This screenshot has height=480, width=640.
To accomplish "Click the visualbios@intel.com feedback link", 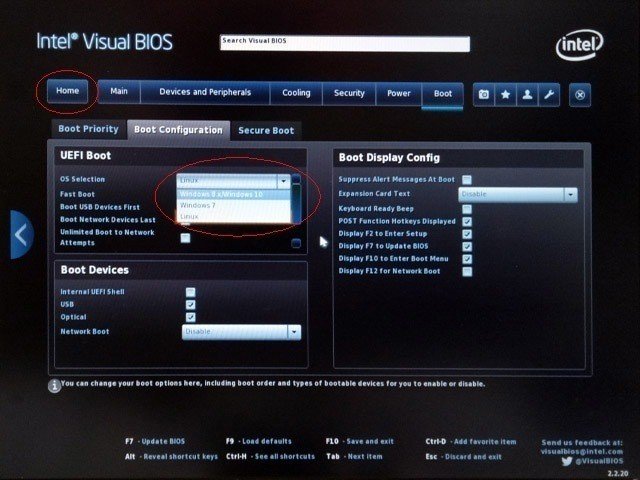I will point(582,451).
